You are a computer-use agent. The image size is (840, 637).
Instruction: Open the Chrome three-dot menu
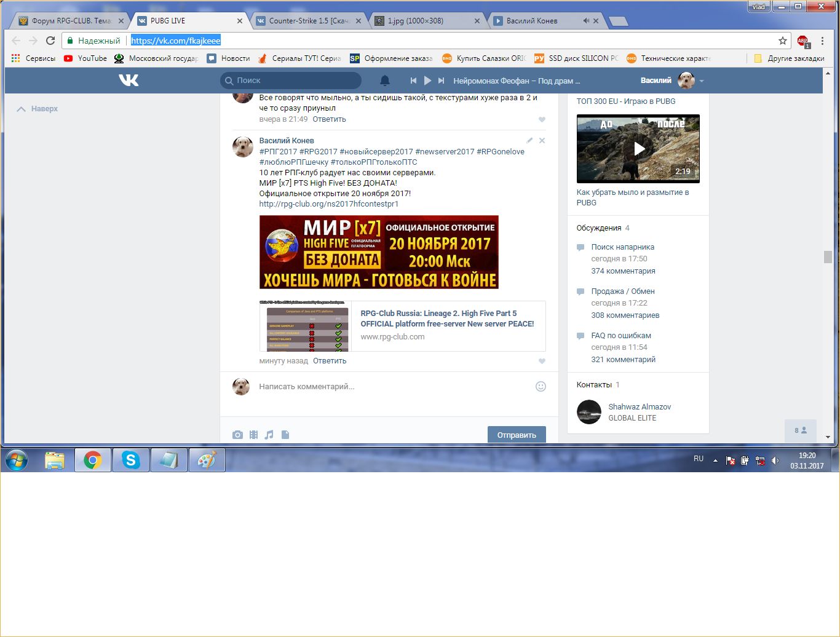pos(822,41)
